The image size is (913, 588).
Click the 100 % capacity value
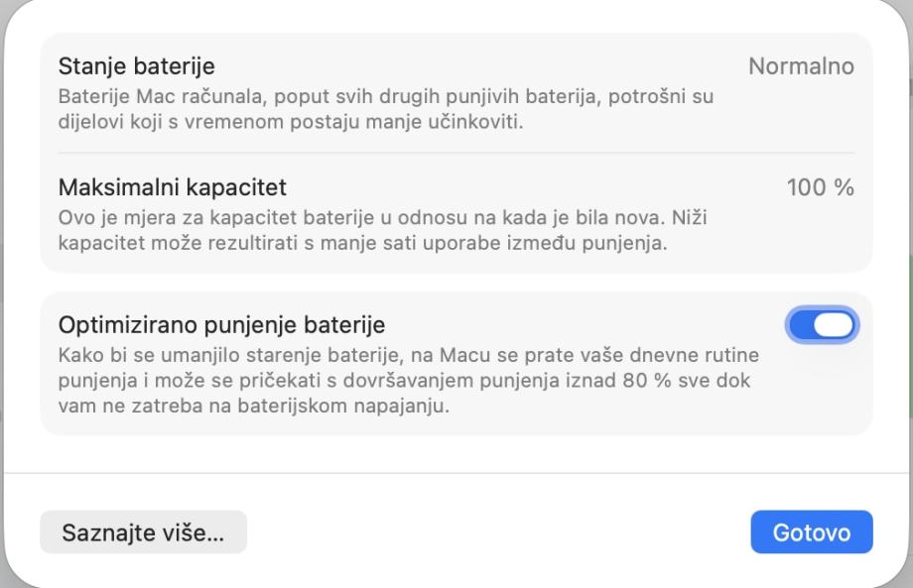point(820,187)
